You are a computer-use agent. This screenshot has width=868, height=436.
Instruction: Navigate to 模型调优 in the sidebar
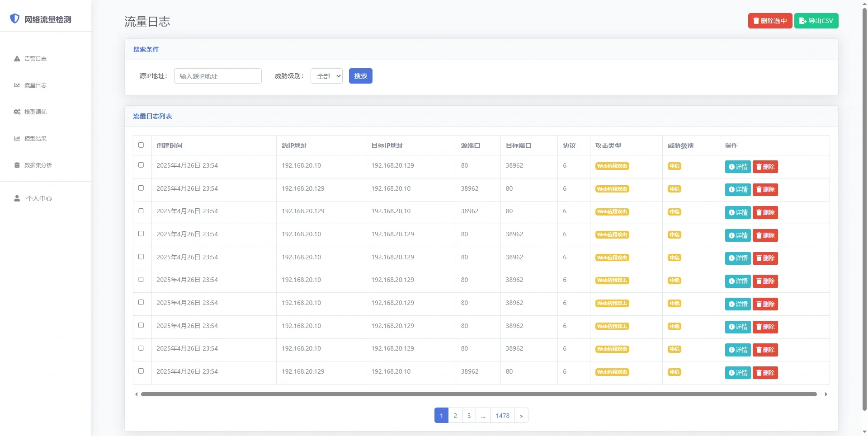click(30, 112)
